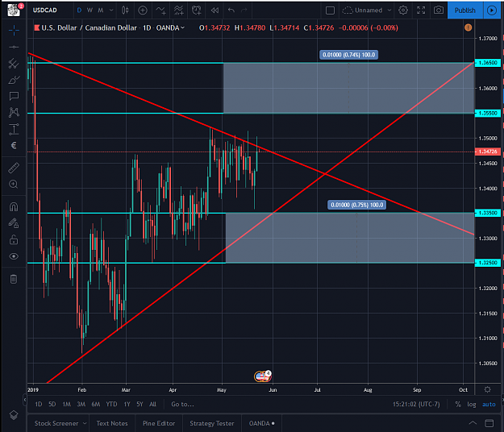Open the prediction and measurement tool
The height and width of the screenshot is (432, 504).
pos(14,129)
